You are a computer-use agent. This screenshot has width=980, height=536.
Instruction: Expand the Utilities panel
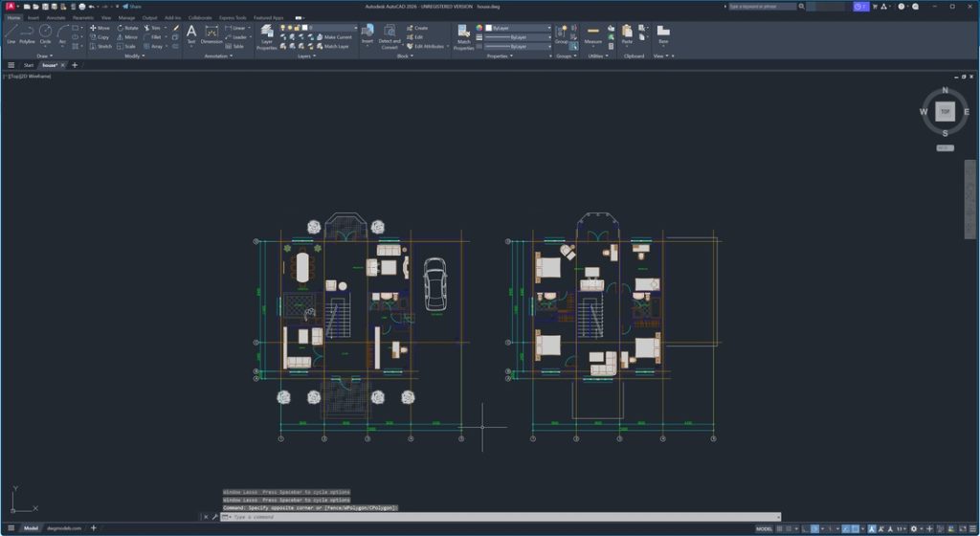(598, 56)
